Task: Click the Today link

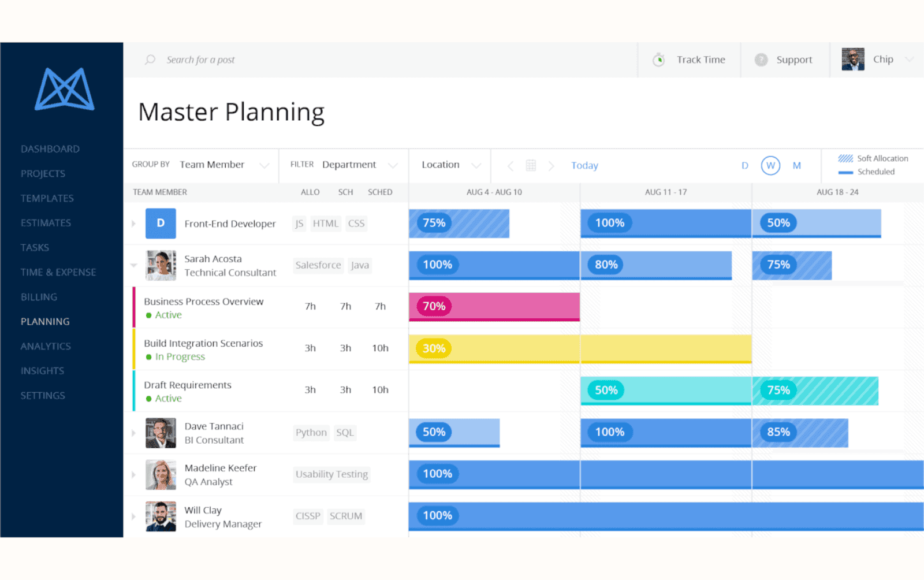Action: click(584, 166)
